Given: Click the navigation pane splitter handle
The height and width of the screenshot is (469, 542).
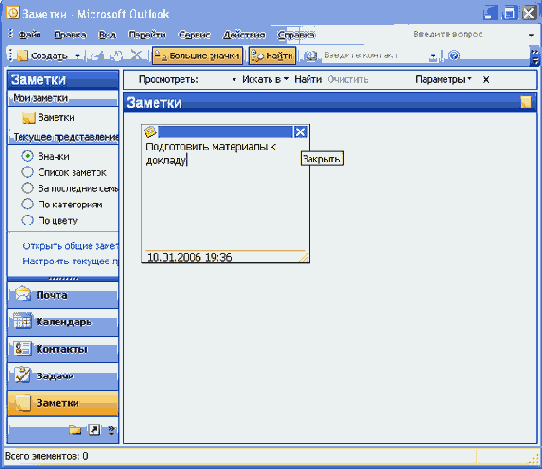Looking at the screenshot, I should [x=63, y=279].
